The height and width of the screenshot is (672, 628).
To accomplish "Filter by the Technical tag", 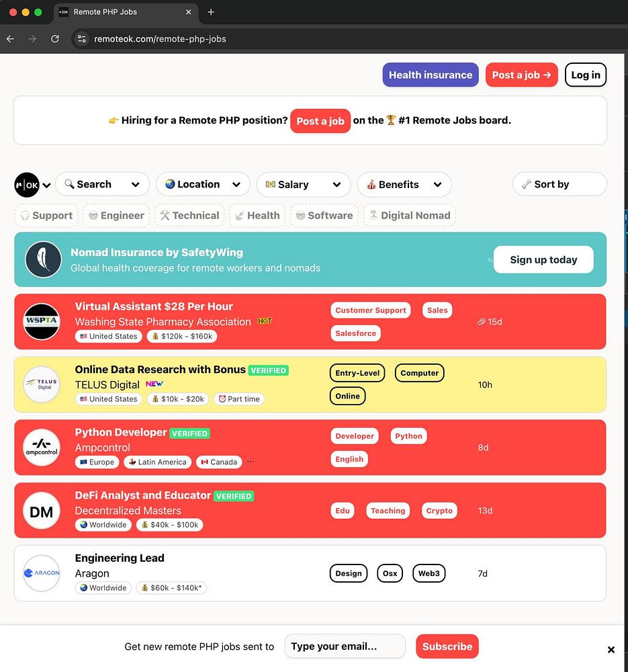I will [x=190, y=215].
